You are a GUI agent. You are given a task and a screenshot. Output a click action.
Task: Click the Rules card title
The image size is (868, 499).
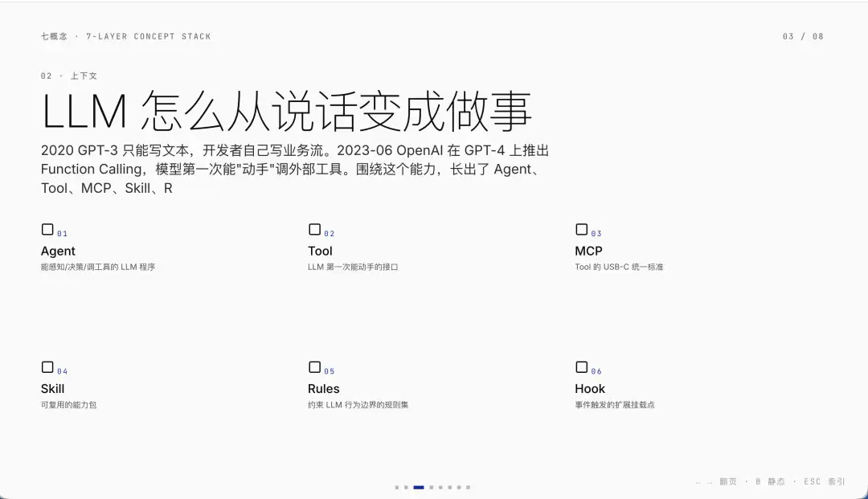point(324,389)
